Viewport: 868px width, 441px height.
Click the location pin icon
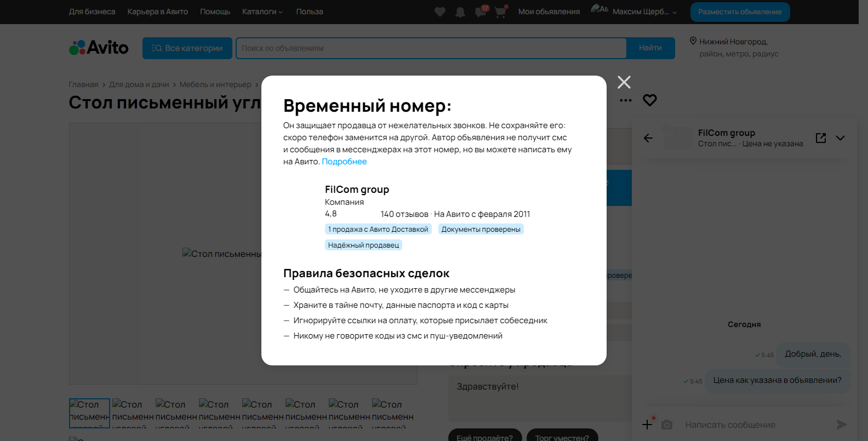click(x=693, y=41)
